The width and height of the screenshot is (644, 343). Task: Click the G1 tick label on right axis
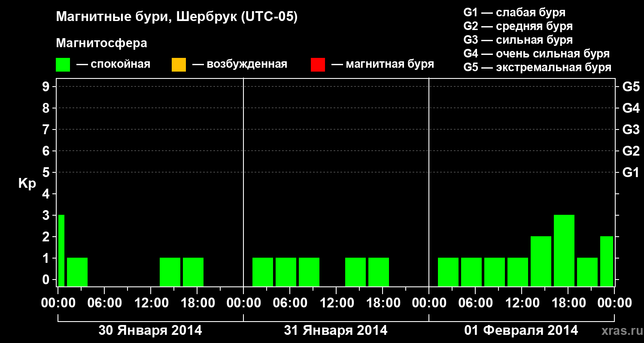point(631,172)
